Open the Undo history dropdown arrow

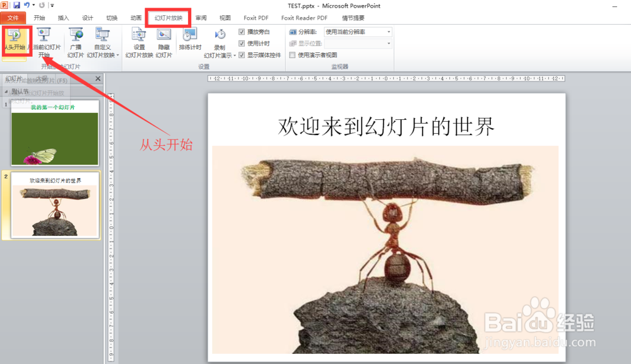[33, 5]
